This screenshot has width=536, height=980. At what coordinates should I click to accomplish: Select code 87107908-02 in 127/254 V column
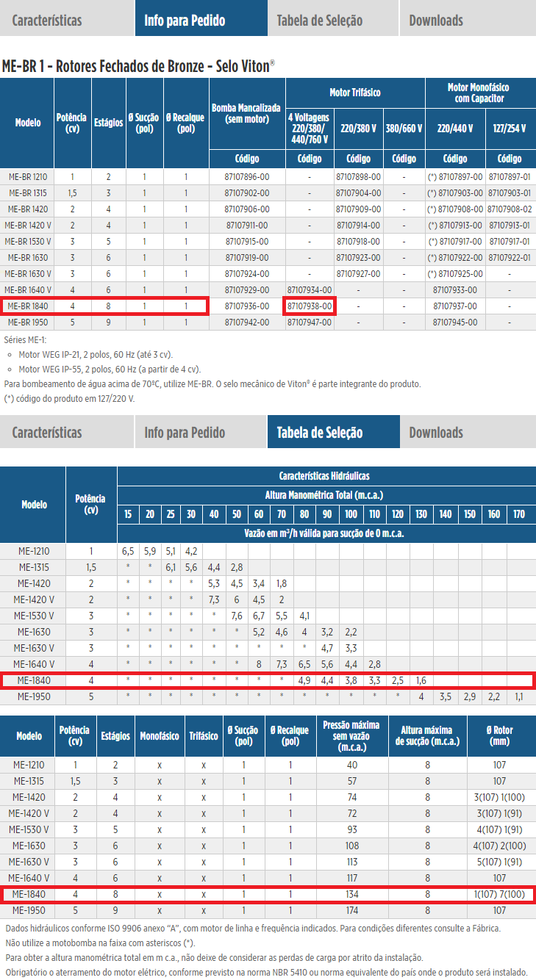click(510, 209)
